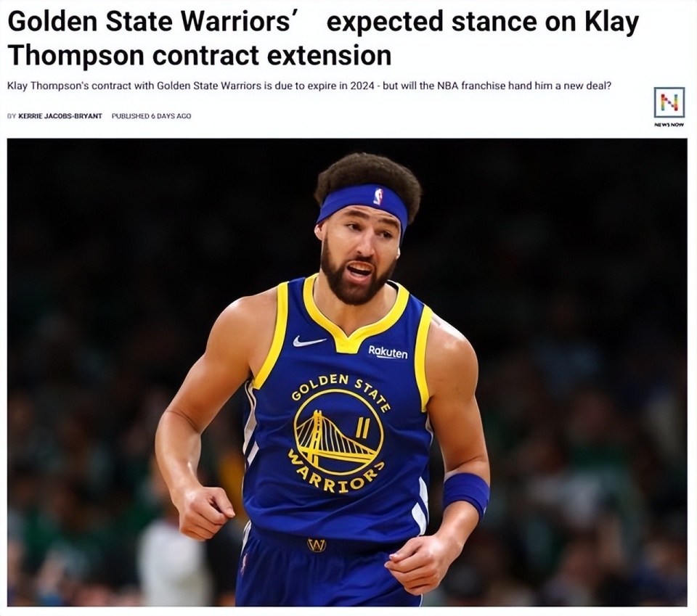697x616 pixels.
Task: Click the article subtitle about 2024 contract
Action: [309, 86]
